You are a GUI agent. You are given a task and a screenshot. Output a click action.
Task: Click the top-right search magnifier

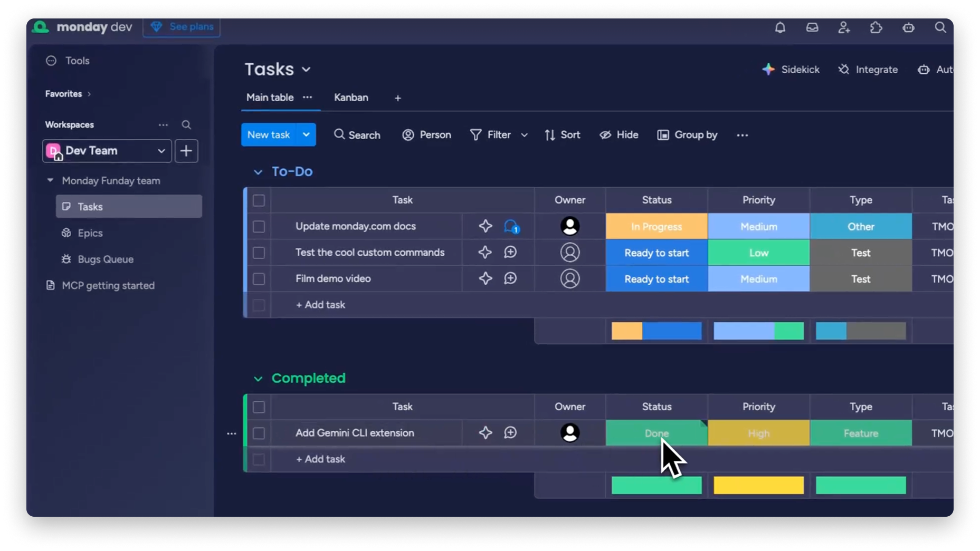pyautogui.click(x=941, y=28)
